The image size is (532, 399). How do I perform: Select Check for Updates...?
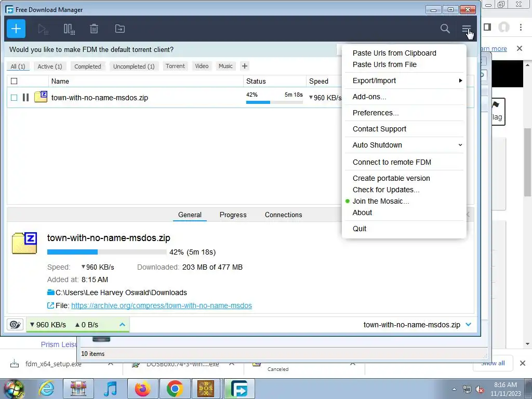click(x=386, y=190)
